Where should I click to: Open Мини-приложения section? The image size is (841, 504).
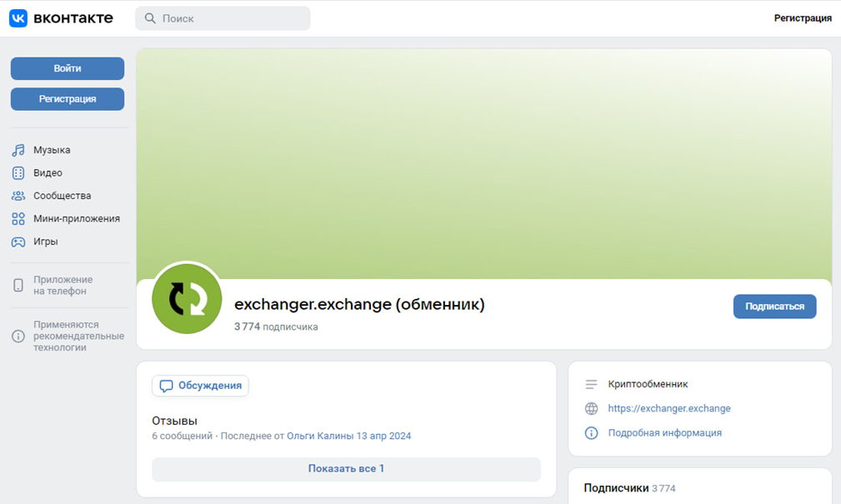77,219
